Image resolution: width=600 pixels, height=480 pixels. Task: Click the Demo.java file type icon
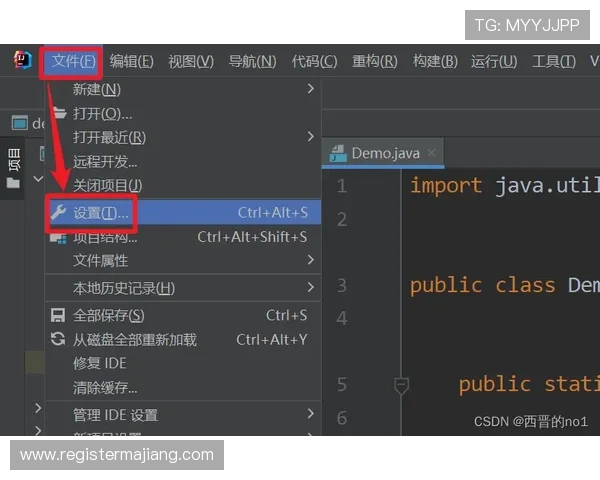point(338,153)
